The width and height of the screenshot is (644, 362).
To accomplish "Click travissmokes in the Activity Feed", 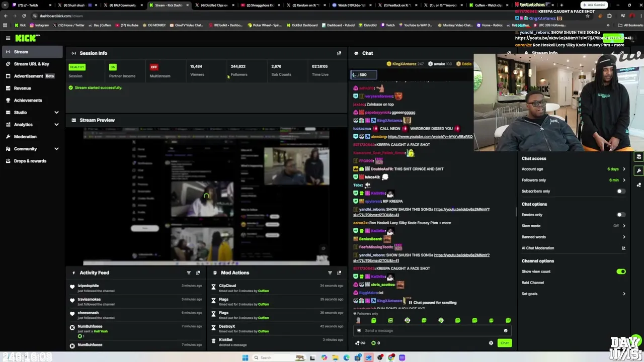I will [89, 299].
